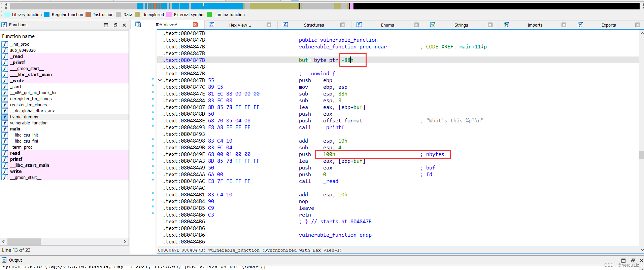Open the Structures tab
The image size is (644, 270).
(x=314, y=25)
